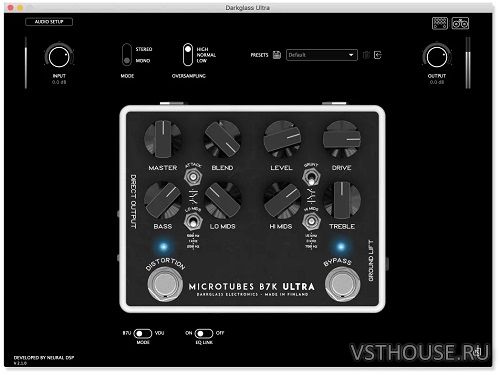Toggle the EQ LINK on/off switch
This screenshot has width=500, height=375.
(204, 333)
